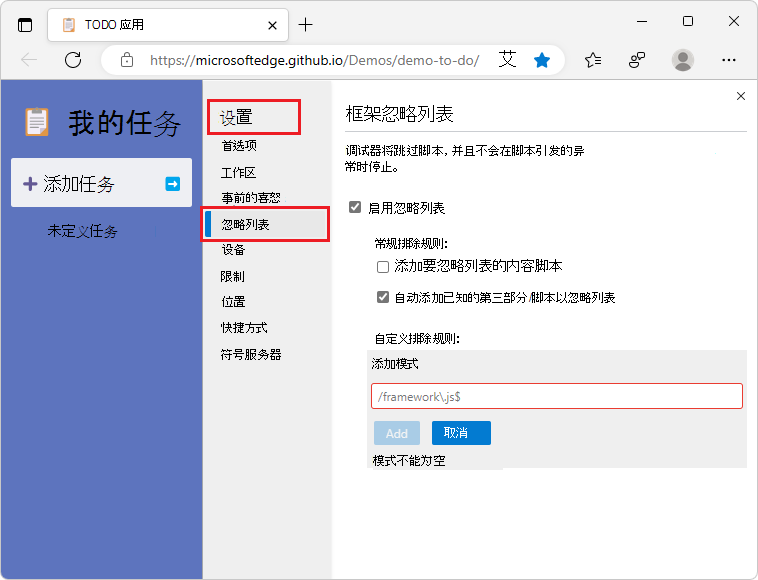Open the 事前的喜怒 settings page
Screen dimensions: 758x580
click(x=251, y=198)
